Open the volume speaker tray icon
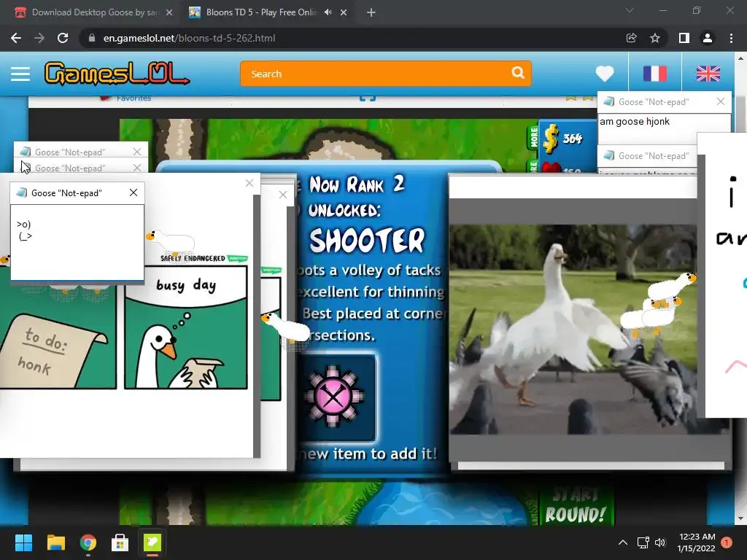 coord(659,542)
